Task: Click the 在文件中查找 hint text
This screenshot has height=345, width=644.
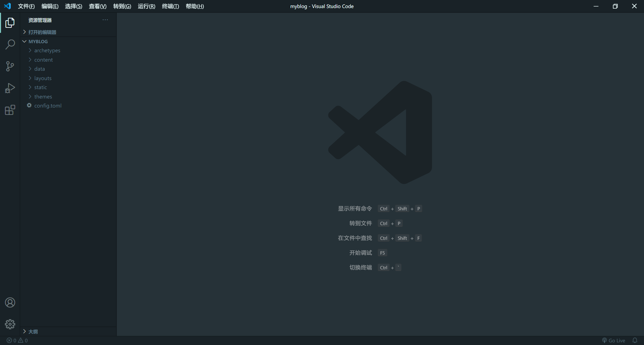Action: coord(355,238)
